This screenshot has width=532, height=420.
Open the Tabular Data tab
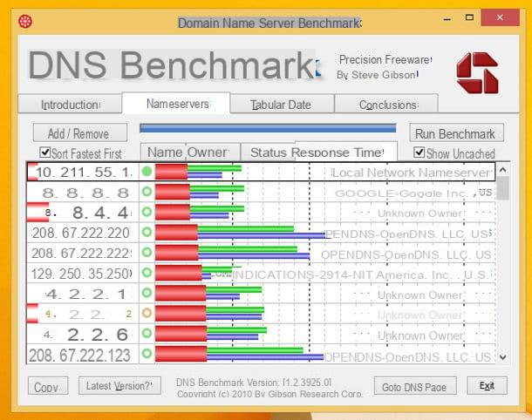tap(282, 105)
